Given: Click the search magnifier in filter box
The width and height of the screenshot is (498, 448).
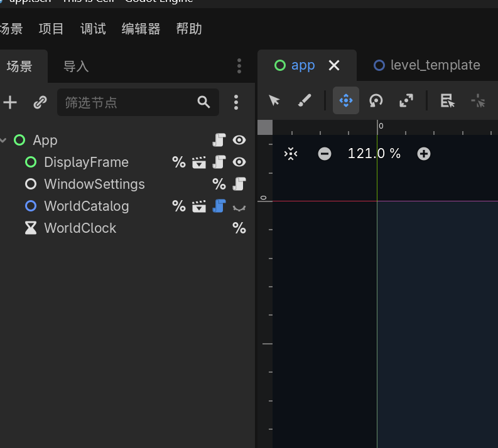Looking at the screenshot, I should [x=203, y=102].
